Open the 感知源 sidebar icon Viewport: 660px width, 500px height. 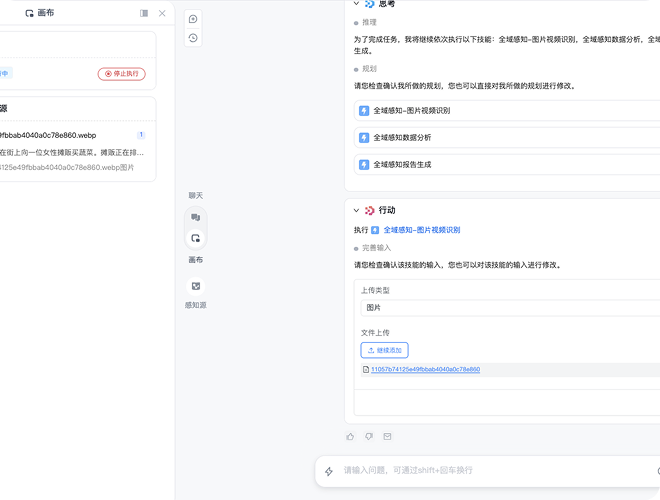click(196, 286)
